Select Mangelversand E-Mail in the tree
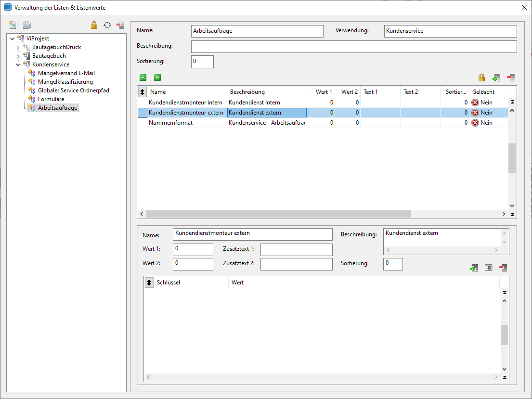Image resolution: width=532 pixels, height=399 pixels. [x=66, y=73]
